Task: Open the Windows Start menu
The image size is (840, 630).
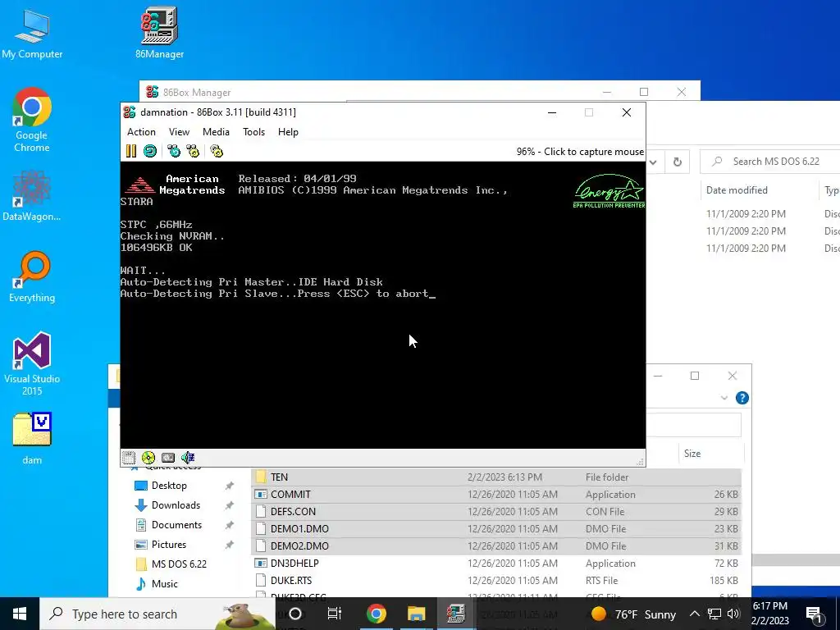Action: tap(20, 614)
